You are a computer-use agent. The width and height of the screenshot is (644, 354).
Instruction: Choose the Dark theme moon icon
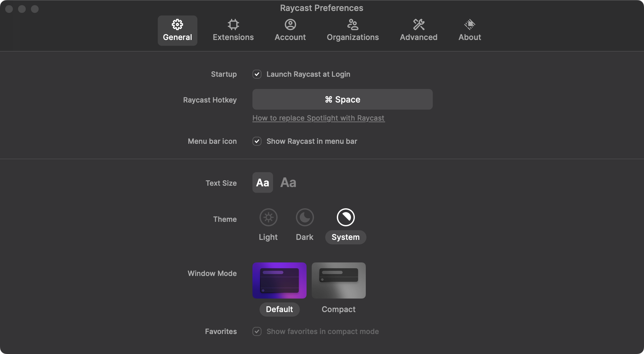(x=305, y=217)
